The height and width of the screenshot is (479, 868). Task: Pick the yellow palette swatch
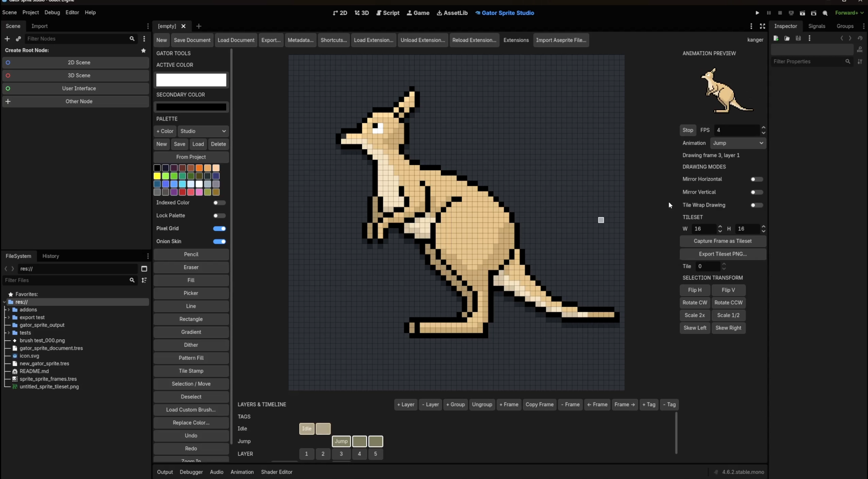[157, 176]
